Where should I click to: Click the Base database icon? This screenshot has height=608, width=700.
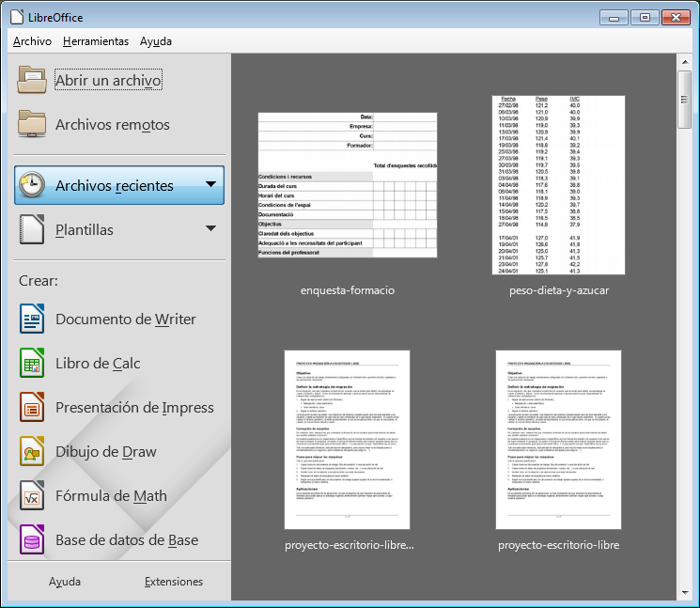[32, 539]
